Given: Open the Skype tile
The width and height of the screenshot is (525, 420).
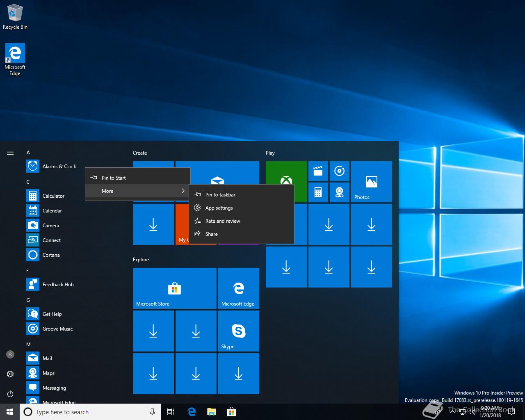Looking at the screenshot, I should tap(239, 331).
